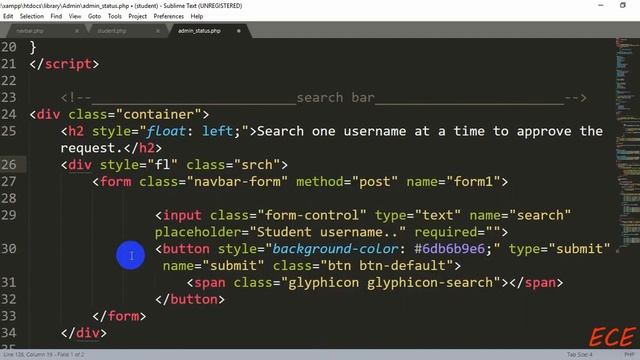This screenshot has width=640, height=360.
Task: Open the Edit menu
Action: tap(8, 16)
